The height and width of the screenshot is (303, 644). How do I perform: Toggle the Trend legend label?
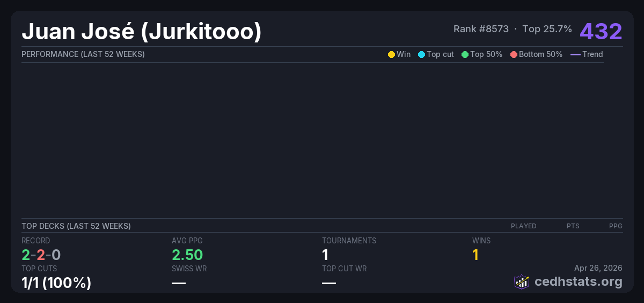592,54
